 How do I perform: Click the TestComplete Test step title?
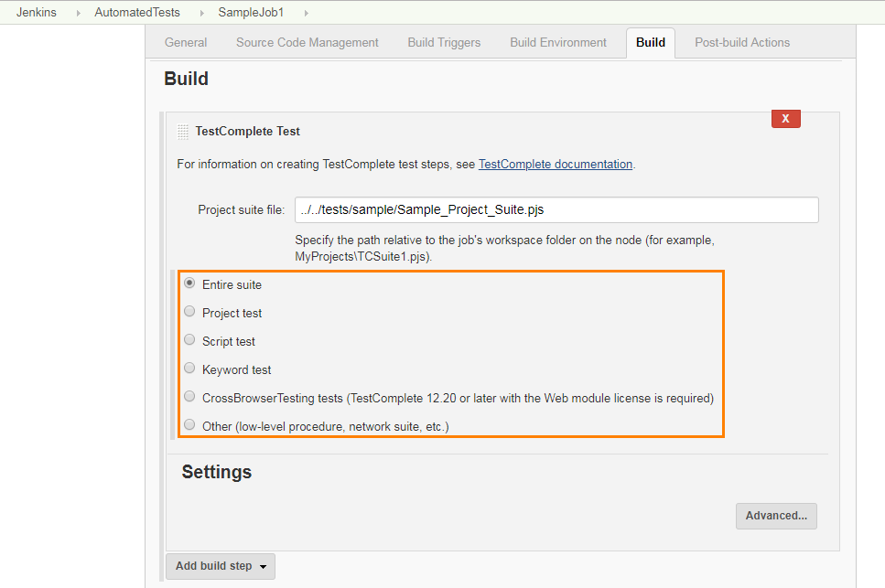[248, 132]
